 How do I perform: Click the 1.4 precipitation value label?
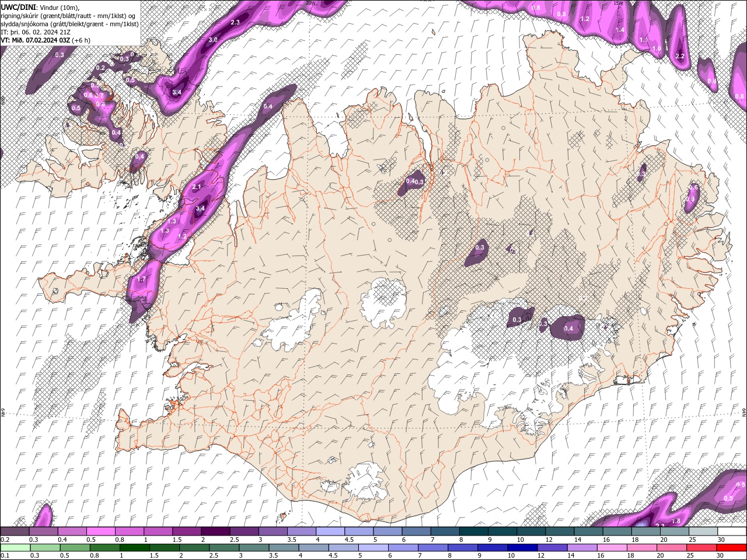(620, 30)
